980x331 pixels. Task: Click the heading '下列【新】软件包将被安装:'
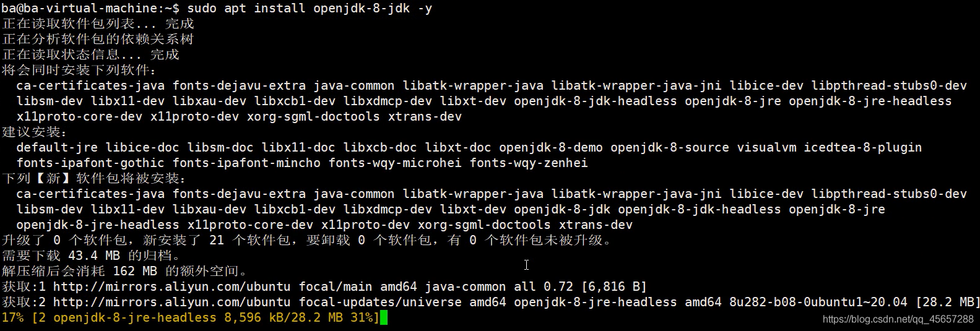click(94, 178)
